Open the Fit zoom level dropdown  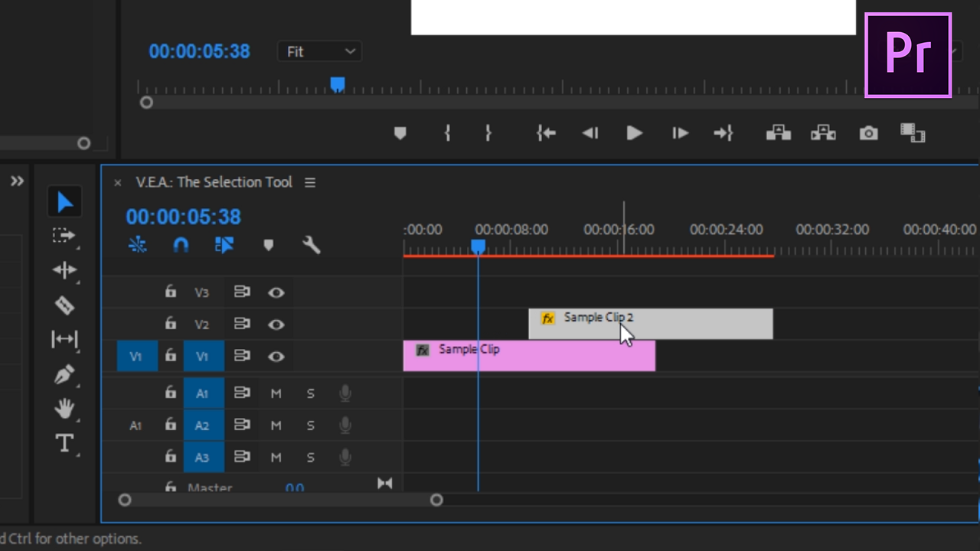[320, 51]
